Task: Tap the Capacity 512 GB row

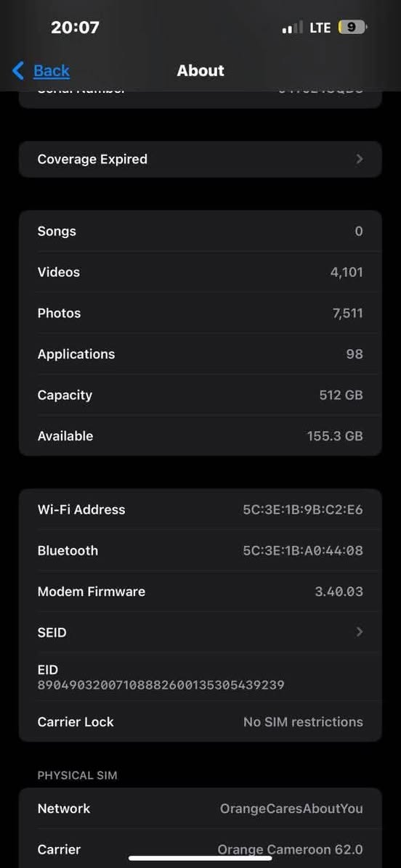Action: click(x=200, y=396)
